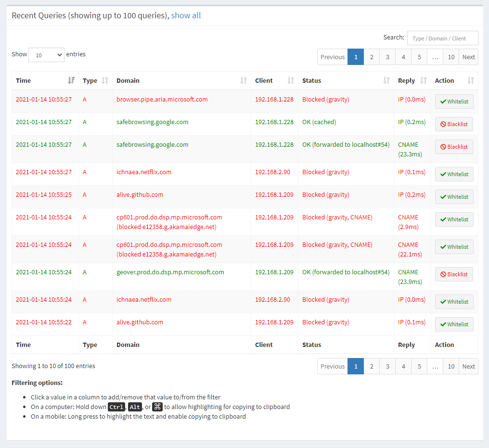Screen dimensions: 489x448
Task: Click Next in the bottom pagination
Action: click(x=468, y=366)
